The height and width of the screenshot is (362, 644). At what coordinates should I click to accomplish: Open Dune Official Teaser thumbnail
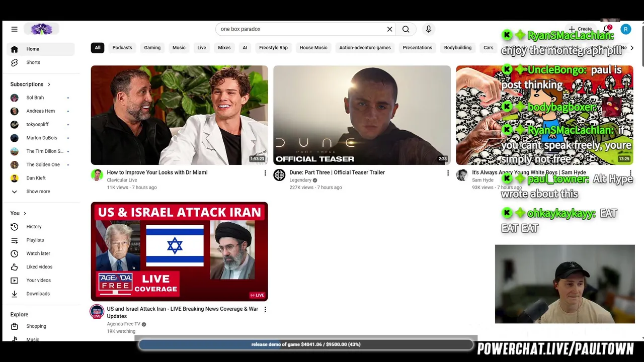coord(362,115)
